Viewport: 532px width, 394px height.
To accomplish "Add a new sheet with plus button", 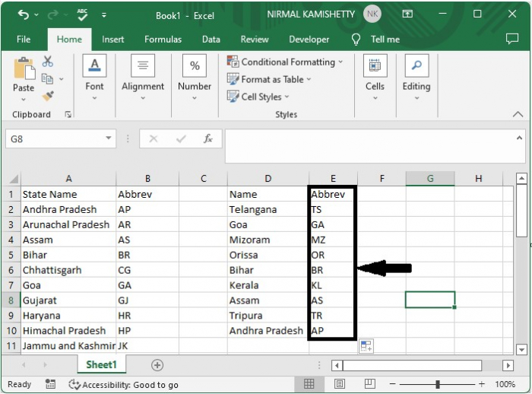I will pos(157,365).
